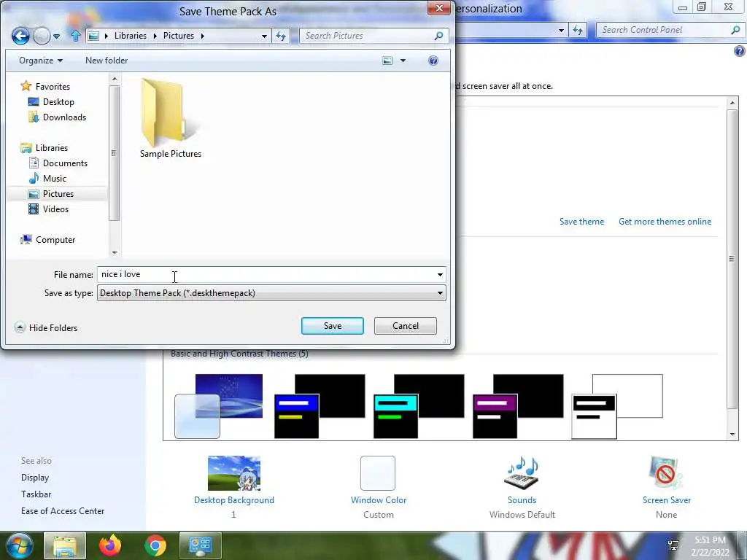
Task: Open Ease of Access Center link
Action: pos(63,511)
